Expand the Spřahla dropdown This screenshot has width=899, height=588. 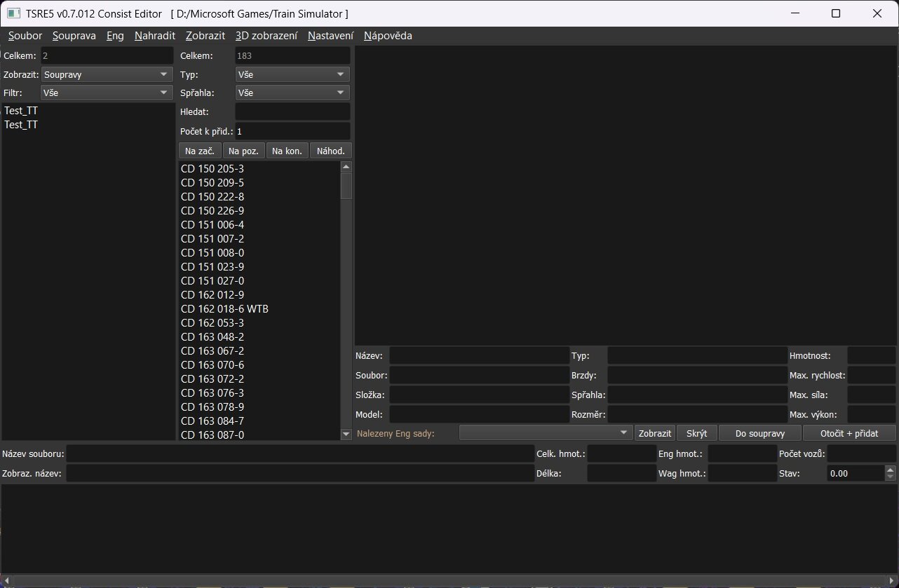[292, 93]
